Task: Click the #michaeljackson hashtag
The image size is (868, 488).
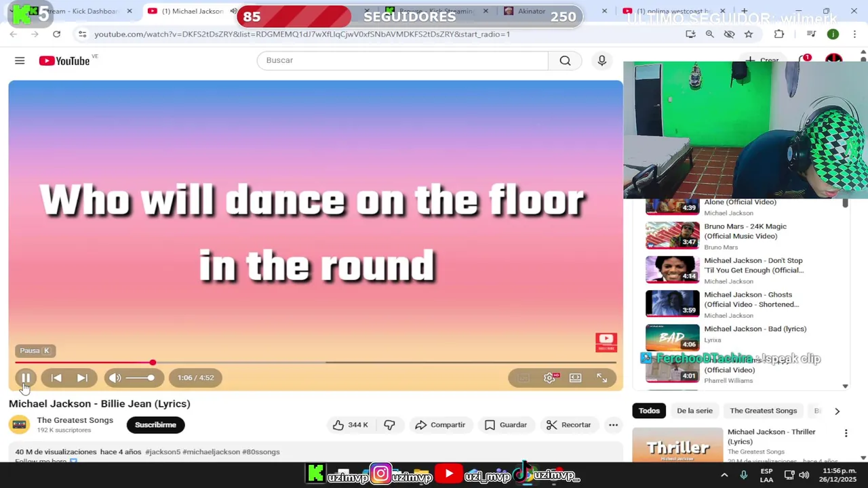Action: 211,451
